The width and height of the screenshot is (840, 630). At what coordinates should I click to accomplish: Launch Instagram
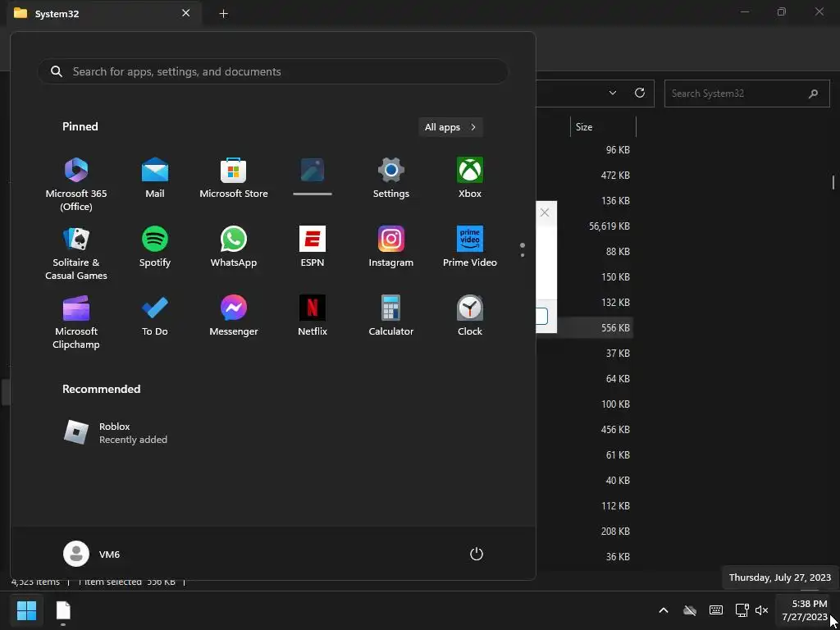pos(391,247)
